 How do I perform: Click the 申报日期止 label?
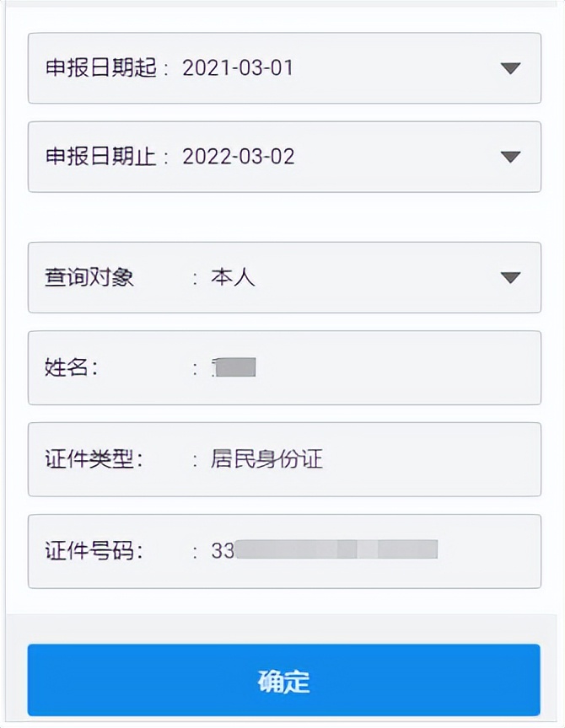coord(90,156)
